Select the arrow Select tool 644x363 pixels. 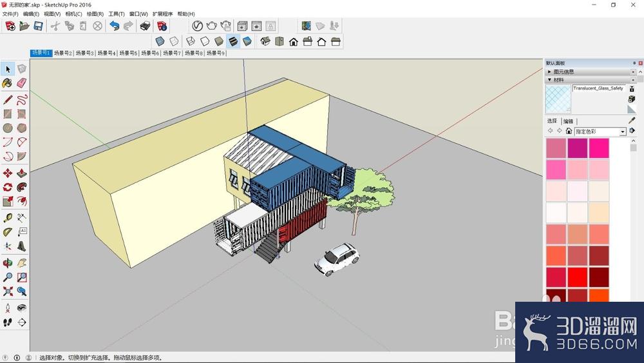[x=8, y=69]
